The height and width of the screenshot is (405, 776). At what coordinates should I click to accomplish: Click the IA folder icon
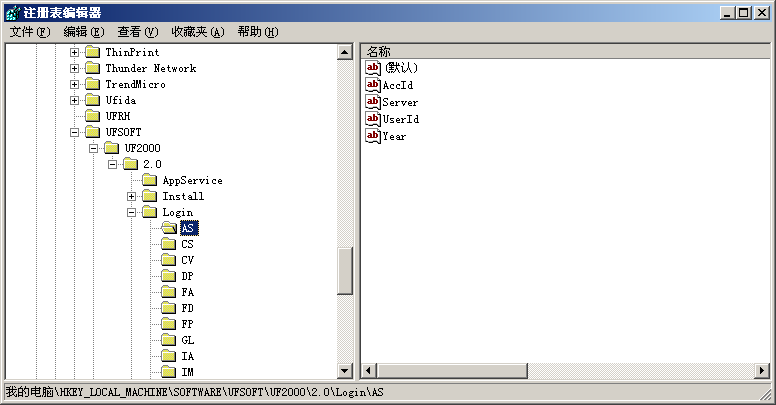169,356
